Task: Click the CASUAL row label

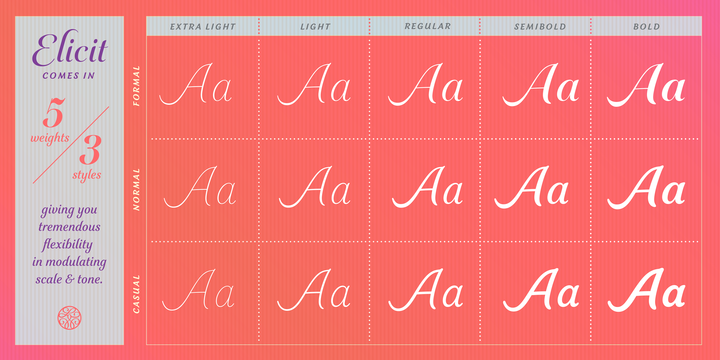Action: (136, 294)
